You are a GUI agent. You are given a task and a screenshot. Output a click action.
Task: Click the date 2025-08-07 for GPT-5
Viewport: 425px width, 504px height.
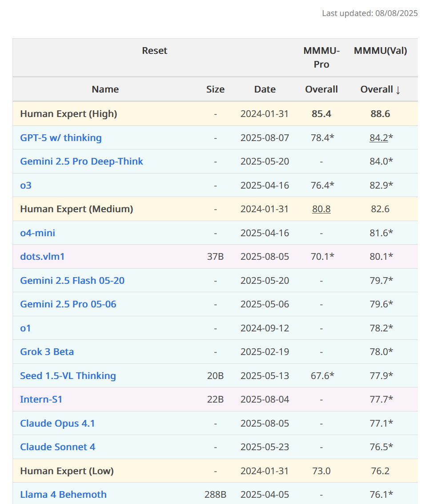pos(265,138)
